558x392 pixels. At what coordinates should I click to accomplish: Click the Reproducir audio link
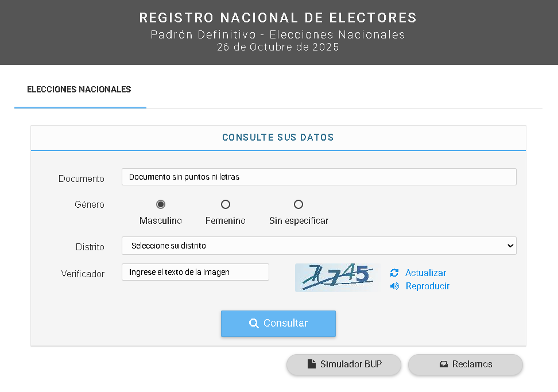[x=428, y=286]
